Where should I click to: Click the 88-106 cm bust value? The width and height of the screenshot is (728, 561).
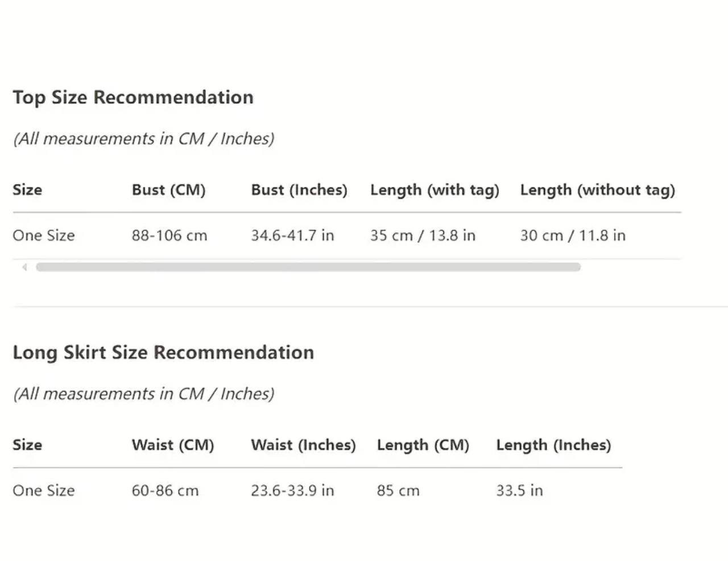pos(169,236)
